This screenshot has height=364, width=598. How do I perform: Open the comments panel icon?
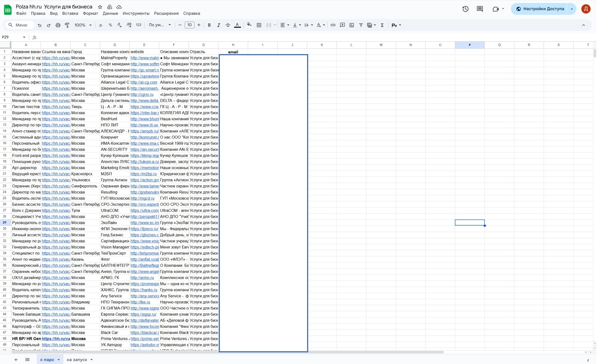[480, 9]
